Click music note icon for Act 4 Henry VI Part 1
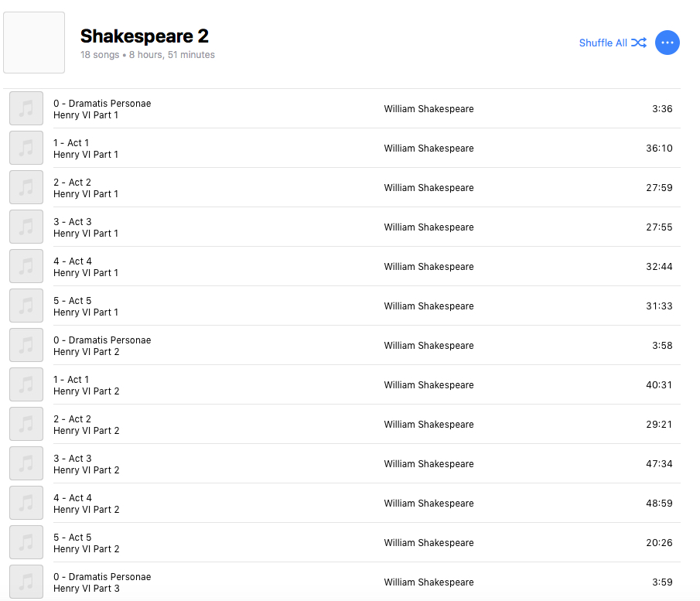 pos(26,266)
